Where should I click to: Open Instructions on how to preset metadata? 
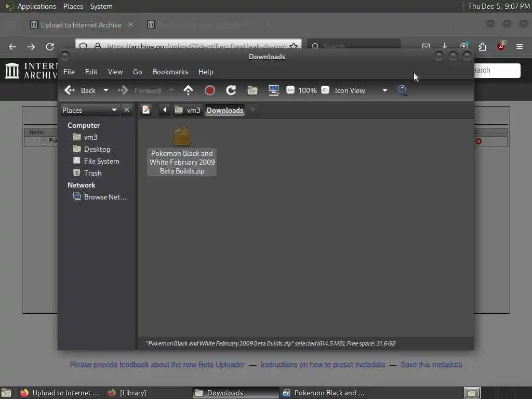pyautogui.click(x=323, y=365)
